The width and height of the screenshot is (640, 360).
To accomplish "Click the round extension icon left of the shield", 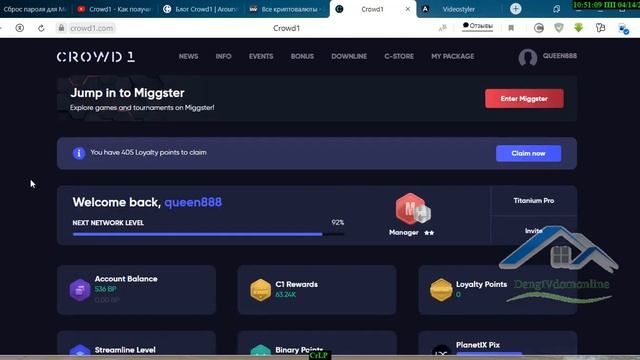I will pyautogui.click(x=539, y=28).
